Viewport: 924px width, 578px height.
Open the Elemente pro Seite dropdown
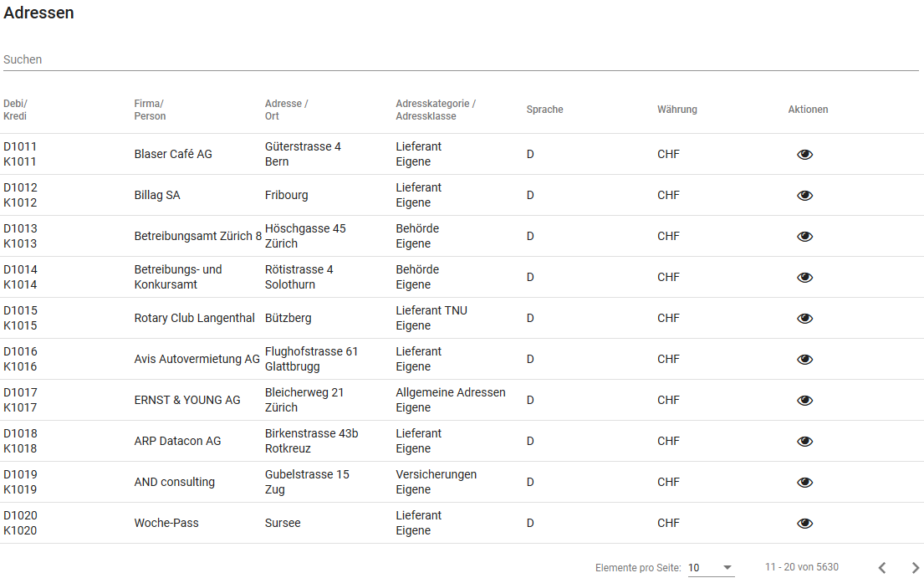(x=710, y=568)
